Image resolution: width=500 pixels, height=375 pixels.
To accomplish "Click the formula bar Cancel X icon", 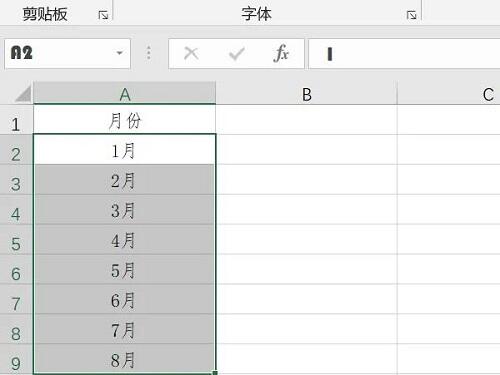I will click(191, 53).
